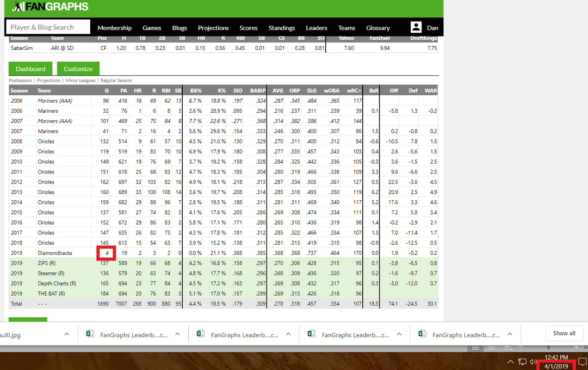Click the ISO column header

coord(237,91)
